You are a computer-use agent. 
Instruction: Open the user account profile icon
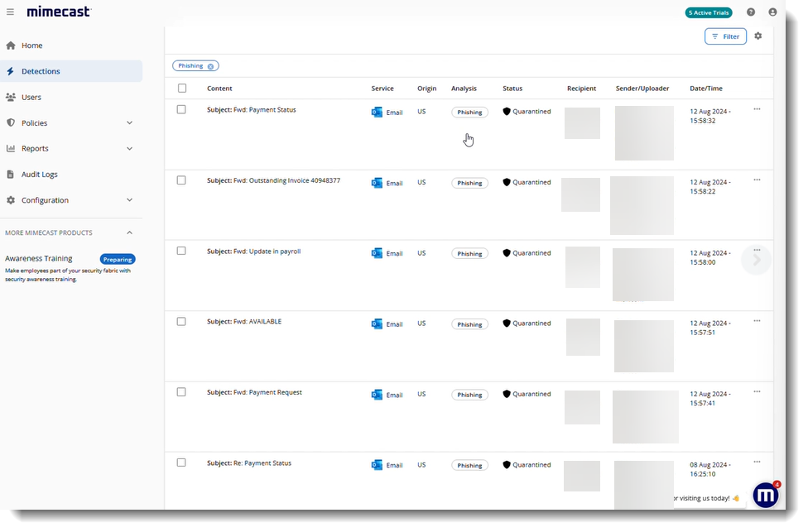click(772, 12)
